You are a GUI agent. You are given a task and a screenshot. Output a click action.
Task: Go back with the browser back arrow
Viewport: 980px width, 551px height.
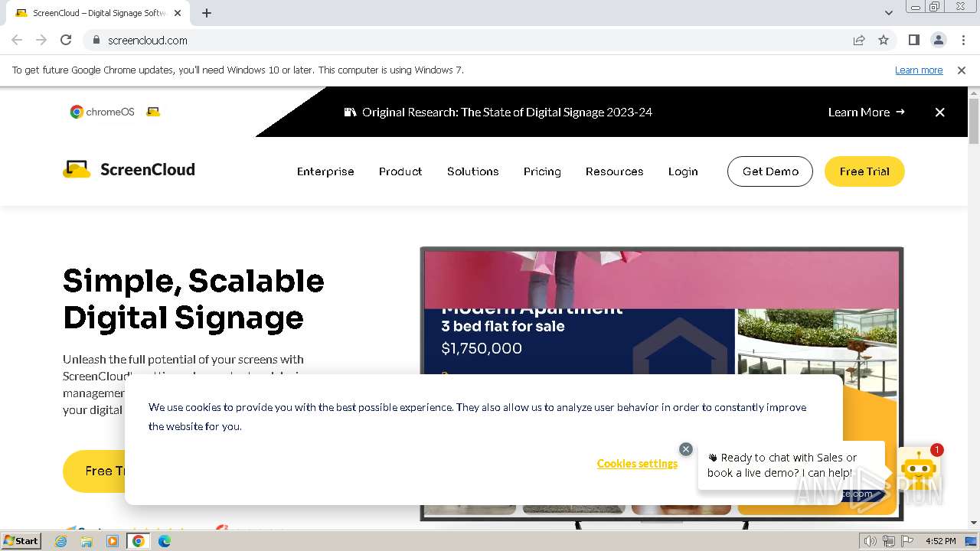[17, 40]
